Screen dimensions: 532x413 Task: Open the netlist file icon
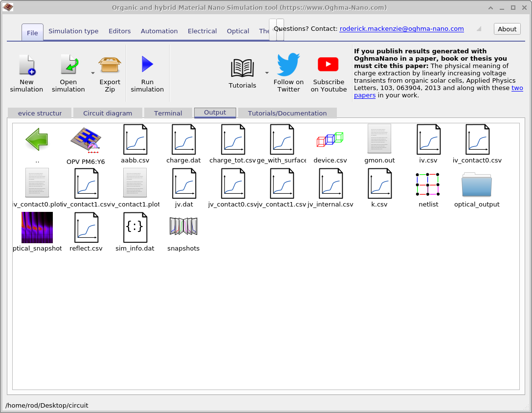point(428,184)
